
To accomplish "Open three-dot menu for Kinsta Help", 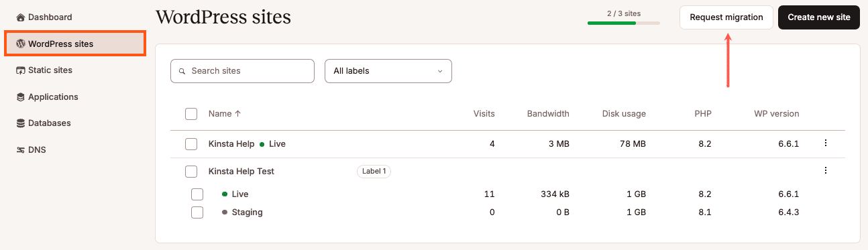I will [x=826, y=143].
